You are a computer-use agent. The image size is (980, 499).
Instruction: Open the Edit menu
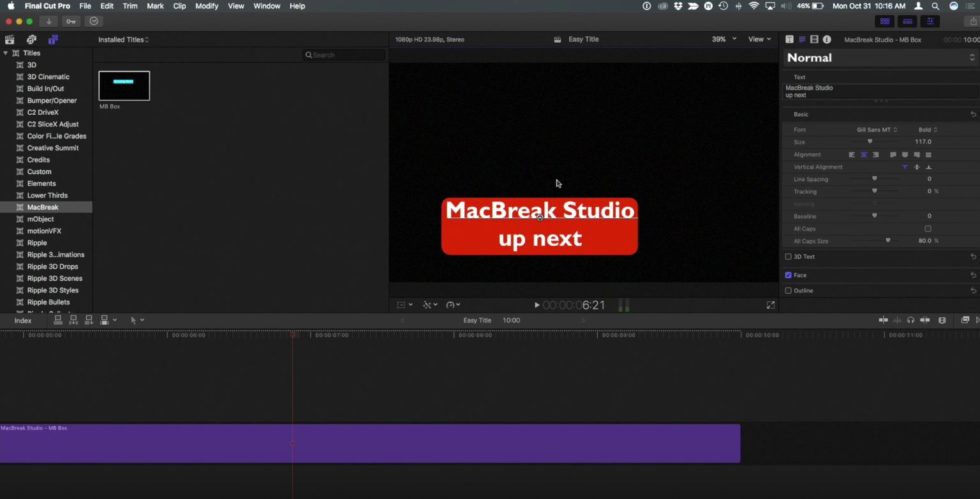click(107, 6)
